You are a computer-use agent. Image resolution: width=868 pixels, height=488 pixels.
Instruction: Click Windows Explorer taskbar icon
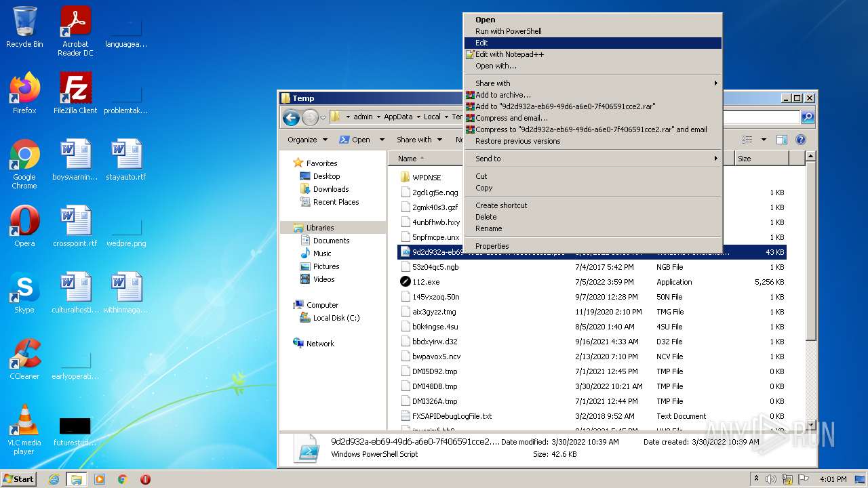pos(76,479)
